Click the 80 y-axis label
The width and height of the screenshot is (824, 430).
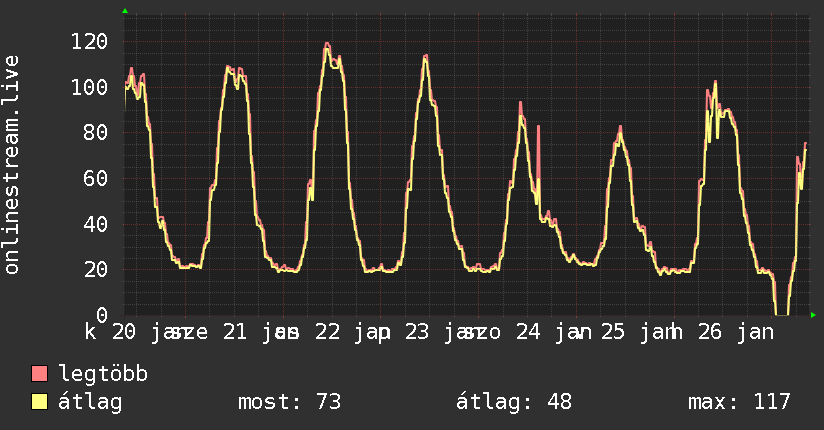[x=96, y=132]
